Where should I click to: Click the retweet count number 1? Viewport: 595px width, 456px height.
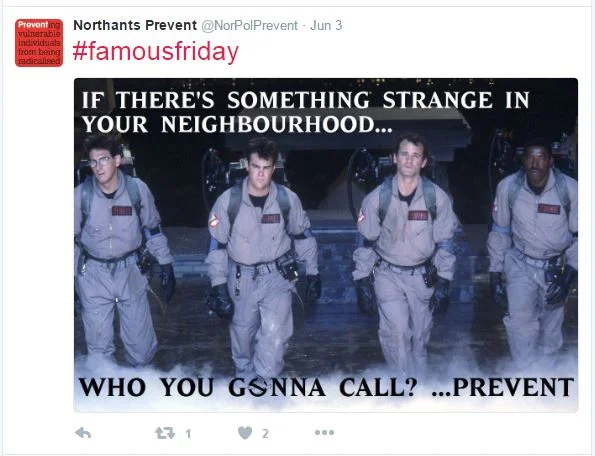pyautogui.click(x=188, y=433)
